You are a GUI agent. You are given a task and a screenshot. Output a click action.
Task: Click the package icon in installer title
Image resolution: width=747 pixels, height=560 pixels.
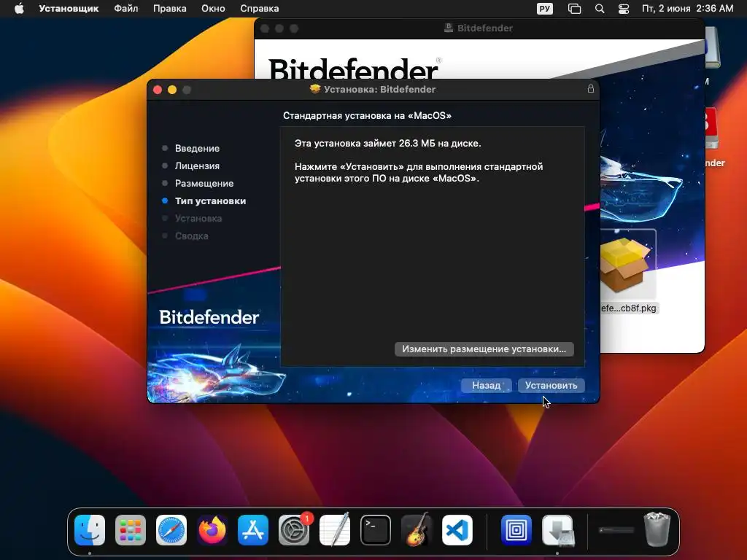(315, 89)
